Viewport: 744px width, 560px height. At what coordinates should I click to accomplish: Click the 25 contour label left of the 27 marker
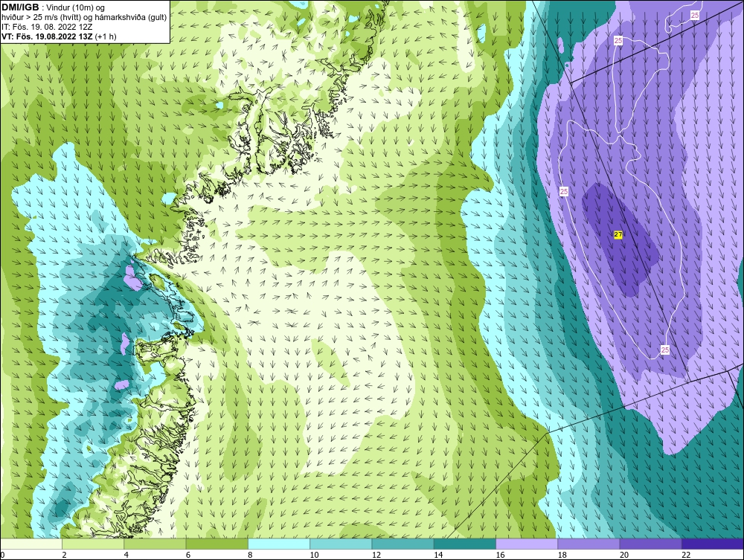564,192
